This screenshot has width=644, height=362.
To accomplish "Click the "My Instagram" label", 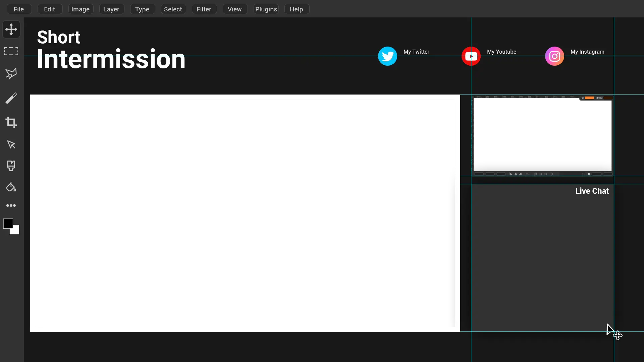I will [x=587, y=52].
